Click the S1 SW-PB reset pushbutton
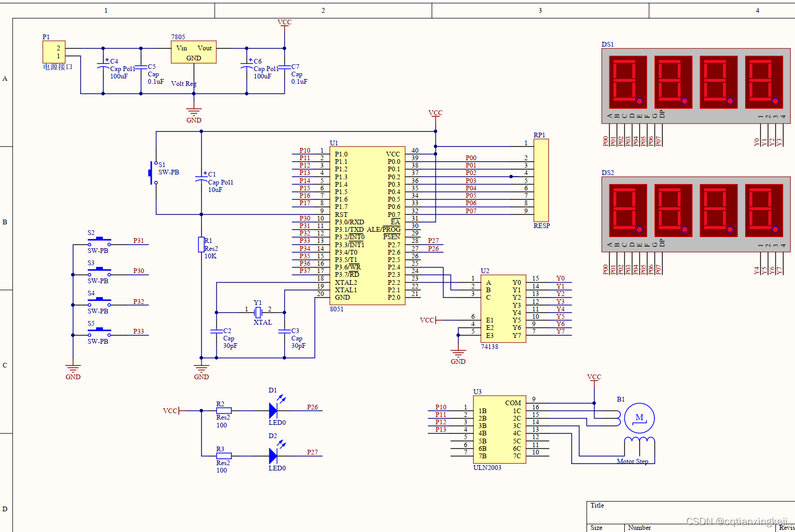The image size is (795, 532). 154,172
